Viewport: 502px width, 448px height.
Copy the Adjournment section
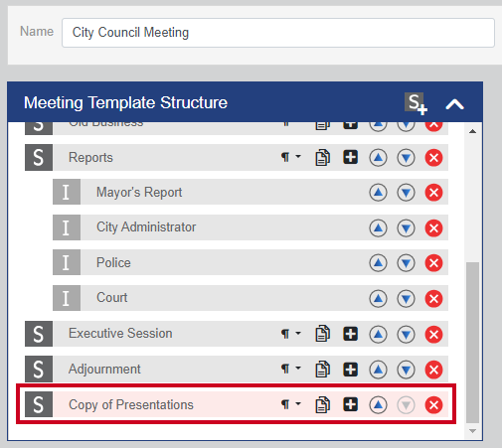[322, 369]
